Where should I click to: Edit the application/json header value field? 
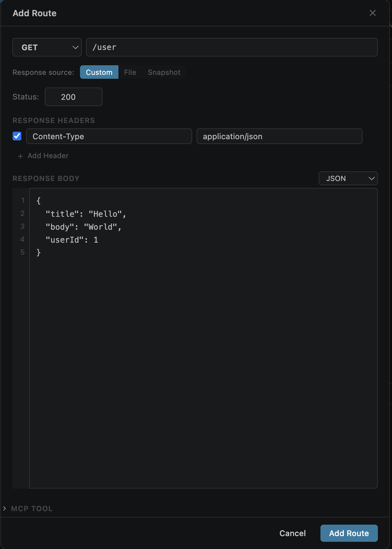pyautogui.click(x=280, y=136)
